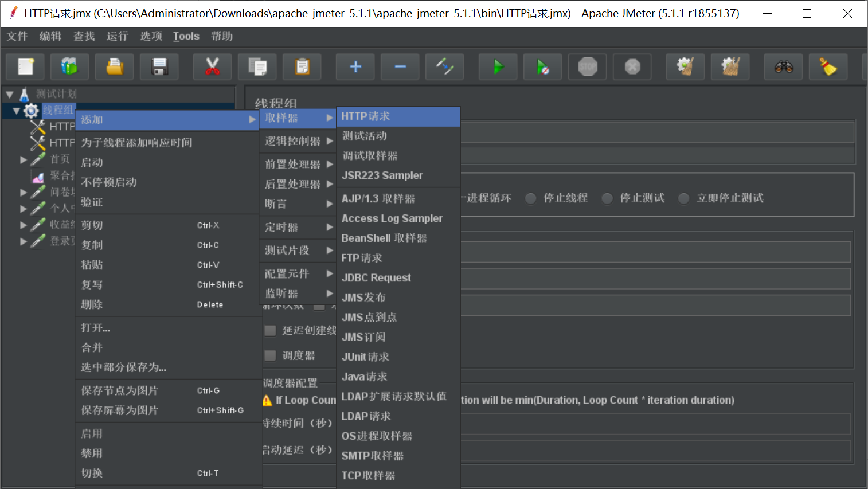Choose JDBC Request sampler
868x489 pixels.
[x=398, y=278]
